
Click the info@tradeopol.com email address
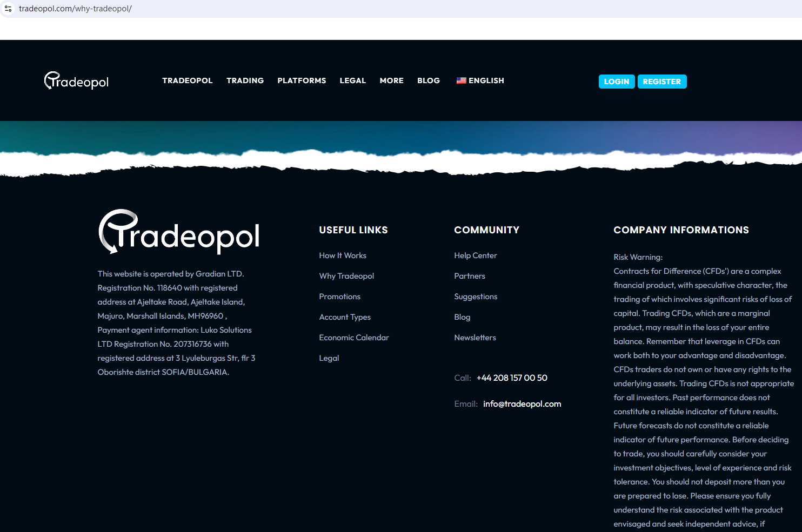pos(522,404)
